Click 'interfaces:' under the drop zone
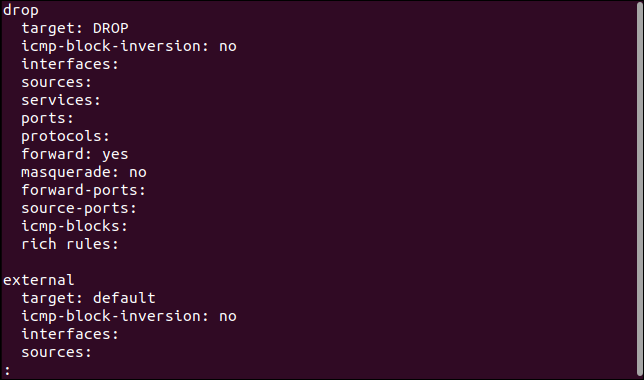This screenshot has width=644, height=380. [x=70, y=64]
